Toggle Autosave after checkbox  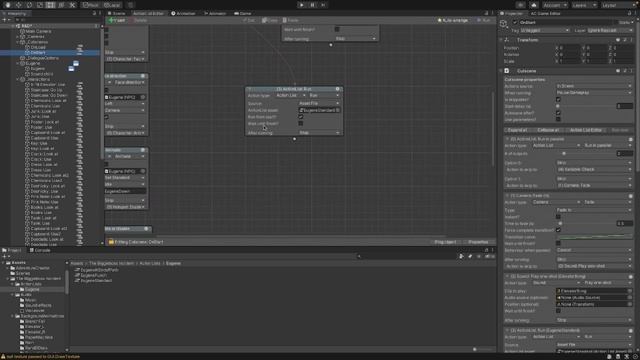click(558, 113)
